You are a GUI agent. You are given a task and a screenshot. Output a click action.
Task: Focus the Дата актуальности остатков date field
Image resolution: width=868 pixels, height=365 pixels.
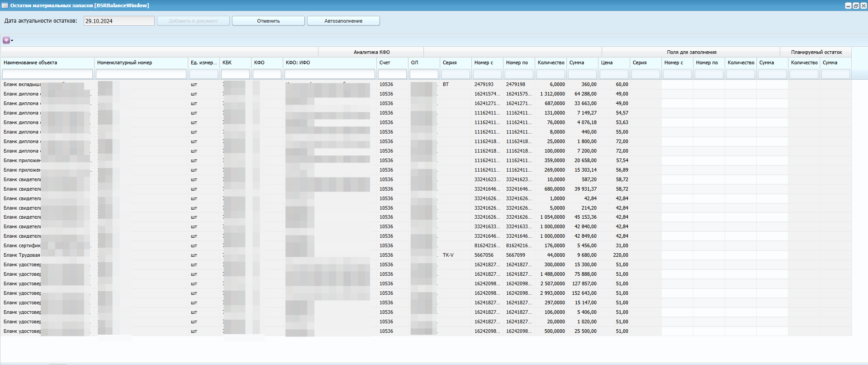coord(119,21)
